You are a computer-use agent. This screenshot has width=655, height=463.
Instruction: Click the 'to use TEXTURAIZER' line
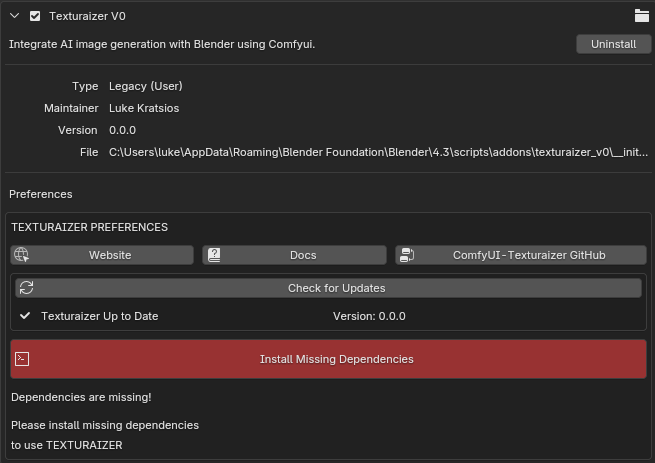67,445
